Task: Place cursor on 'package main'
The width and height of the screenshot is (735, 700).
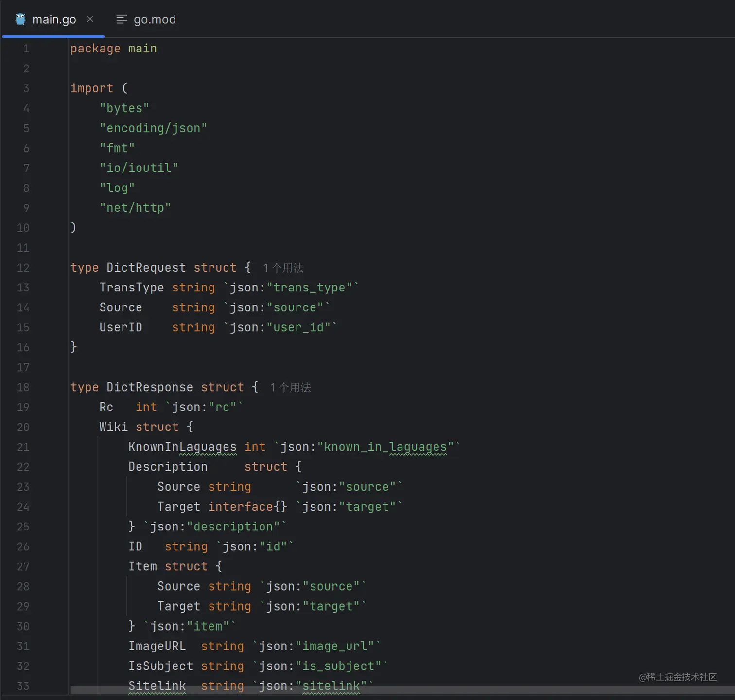Action: point(113,49)
